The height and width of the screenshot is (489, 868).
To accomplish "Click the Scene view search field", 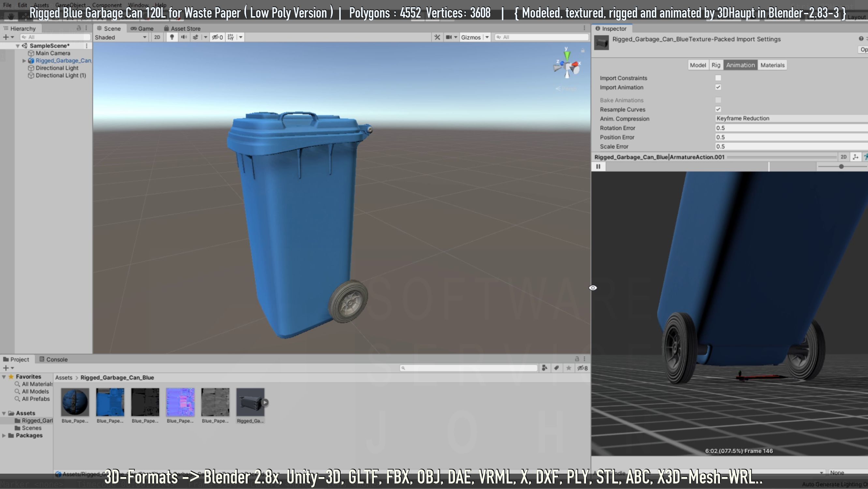I will point(541,37).
